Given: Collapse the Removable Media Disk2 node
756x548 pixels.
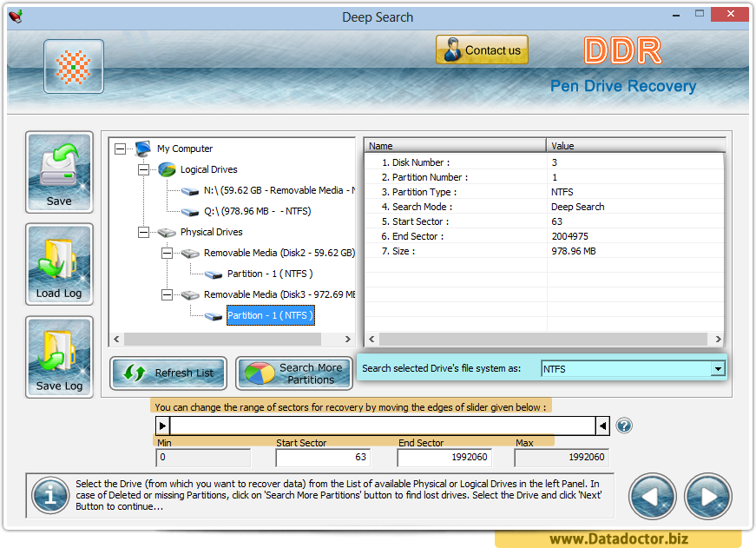Looking at the screenshot, I should coord(167,253).
